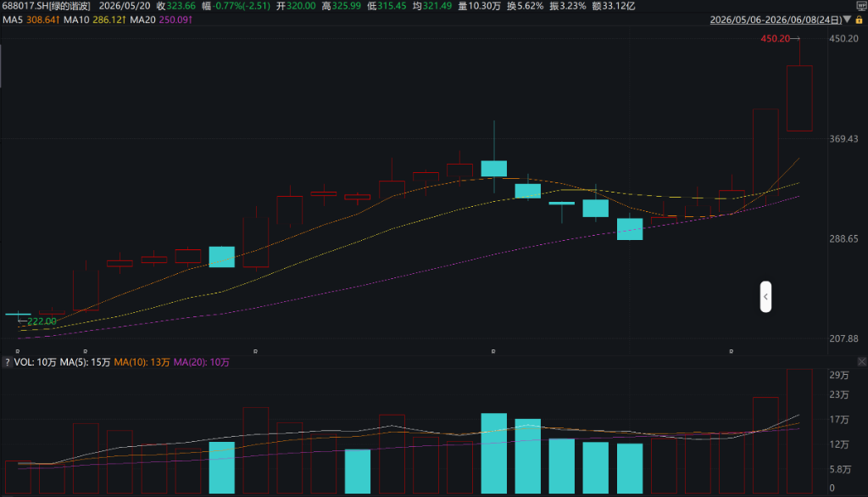
Task: Click the change 幅-0.77%(-2.51) value
Action: coord(236,6)
